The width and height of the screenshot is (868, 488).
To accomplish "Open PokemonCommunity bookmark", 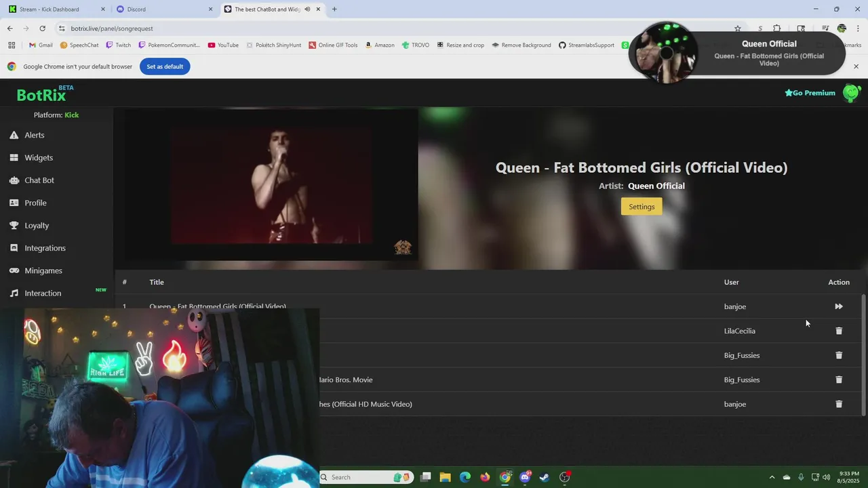I will pyautogui.click(x=170, y=45).
